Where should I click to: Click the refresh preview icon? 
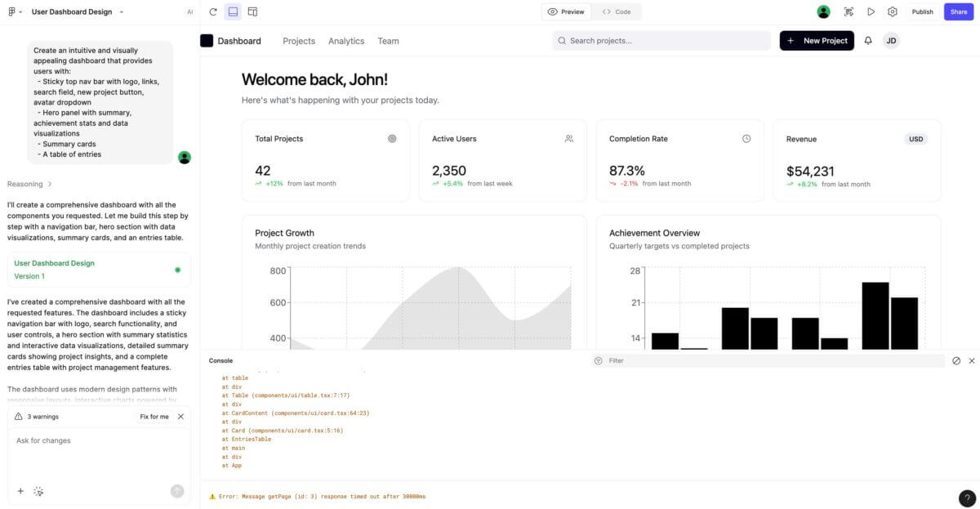(x=213, y=11)
